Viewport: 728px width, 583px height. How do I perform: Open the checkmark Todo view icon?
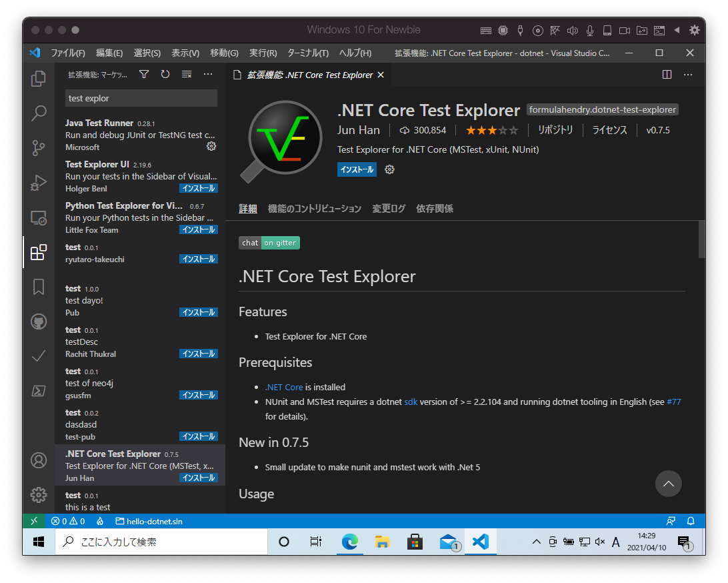coord(39,356)
